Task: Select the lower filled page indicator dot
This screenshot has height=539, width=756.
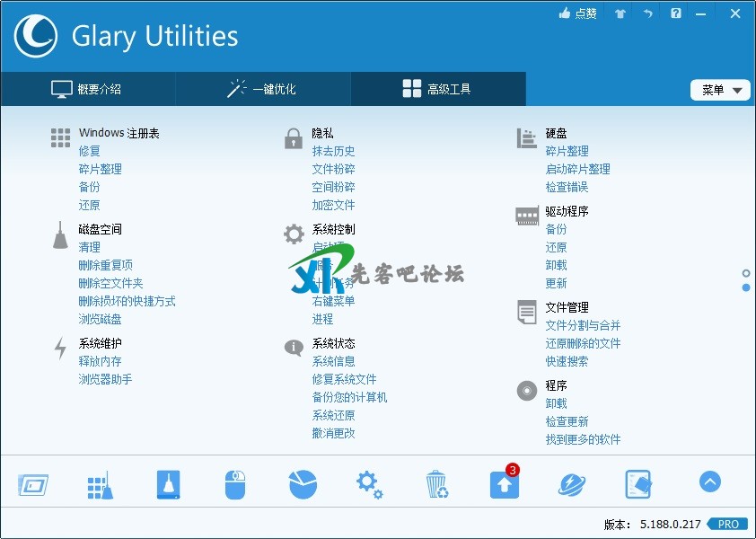Action: (746, 287)
